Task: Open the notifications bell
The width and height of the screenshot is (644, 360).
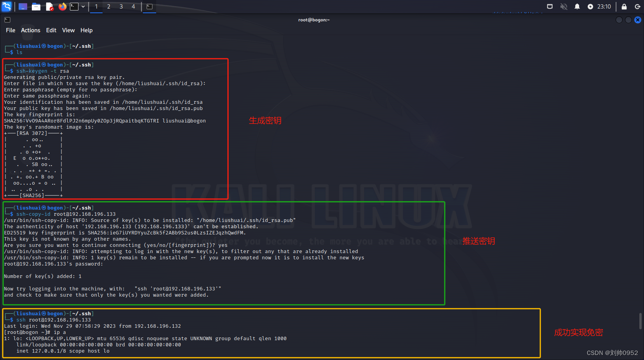Action: click(577, 7)
